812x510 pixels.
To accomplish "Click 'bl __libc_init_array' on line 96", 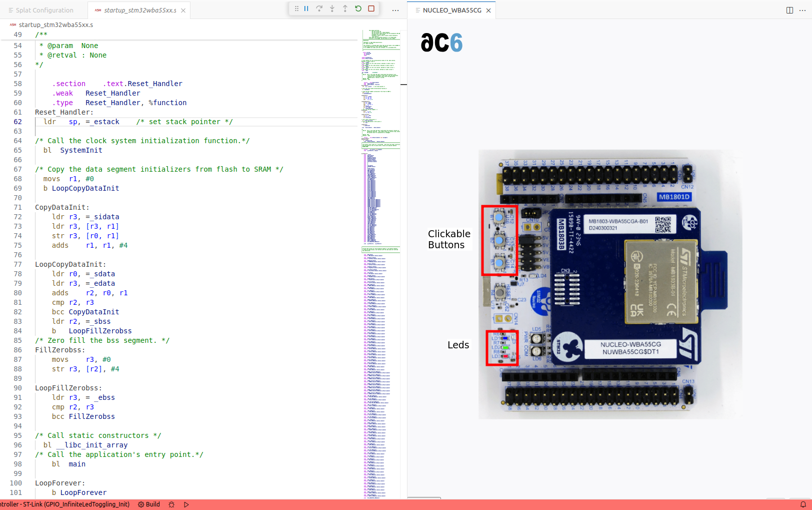I will tap(85, 445).
